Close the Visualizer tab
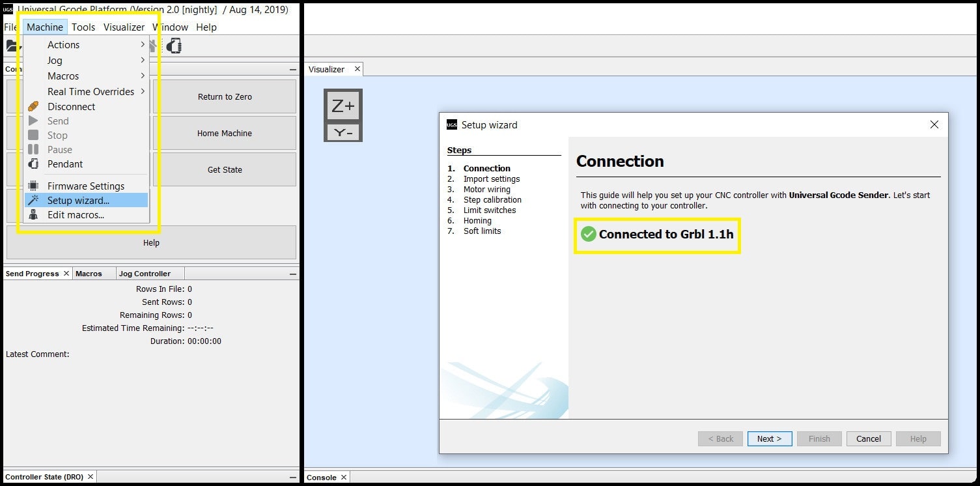 click(357, 69)
